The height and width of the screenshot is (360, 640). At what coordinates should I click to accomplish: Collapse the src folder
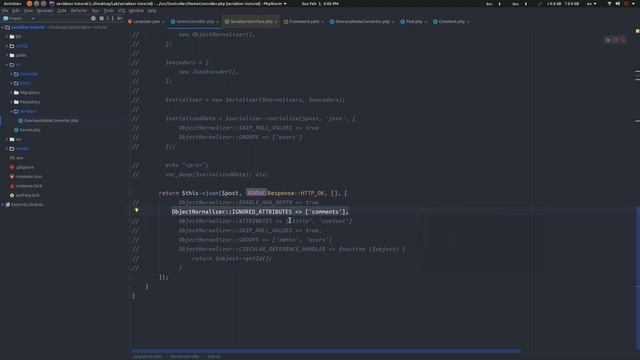click(7, 64)
